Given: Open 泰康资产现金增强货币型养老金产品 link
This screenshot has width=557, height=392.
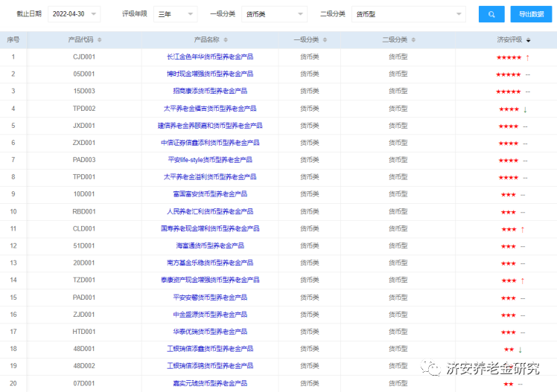Looking at the screenshot, I should [210, 280].
